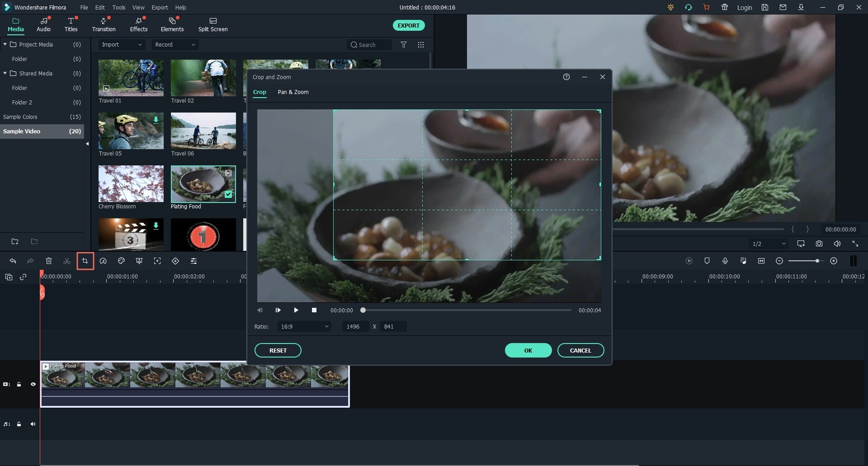Lock the Plating Food video track
868x466 pixels.
coord(19,384)
